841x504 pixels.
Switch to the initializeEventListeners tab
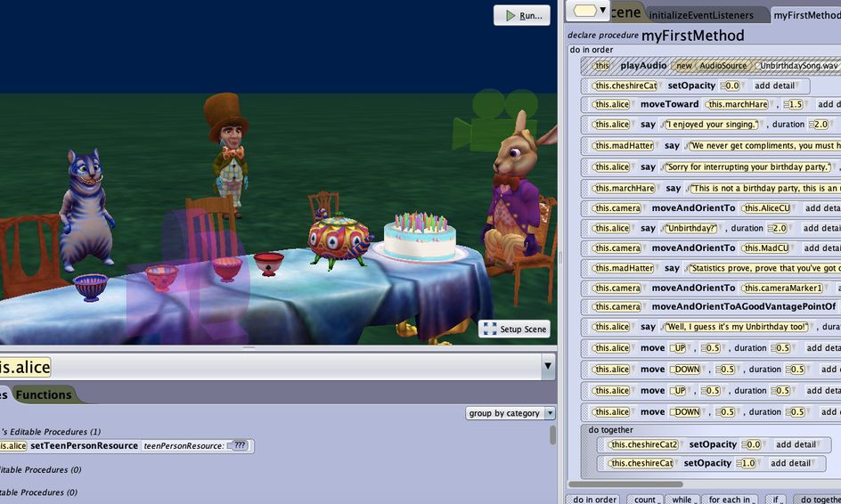click(x=701, y=15)
